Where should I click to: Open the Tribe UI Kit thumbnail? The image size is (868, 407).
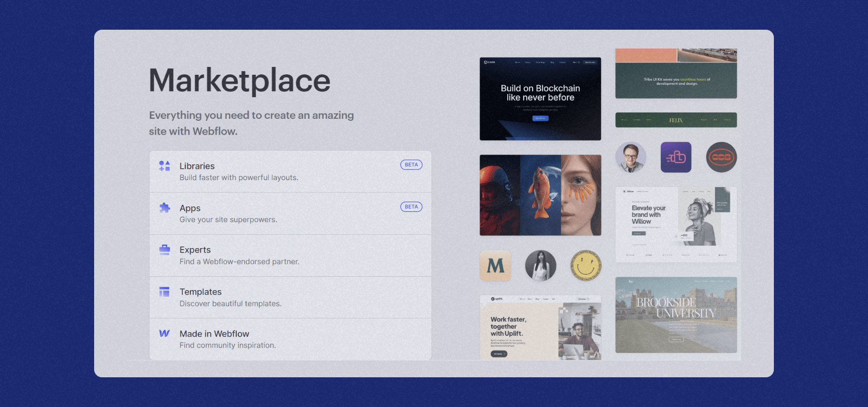pos(676,73)
